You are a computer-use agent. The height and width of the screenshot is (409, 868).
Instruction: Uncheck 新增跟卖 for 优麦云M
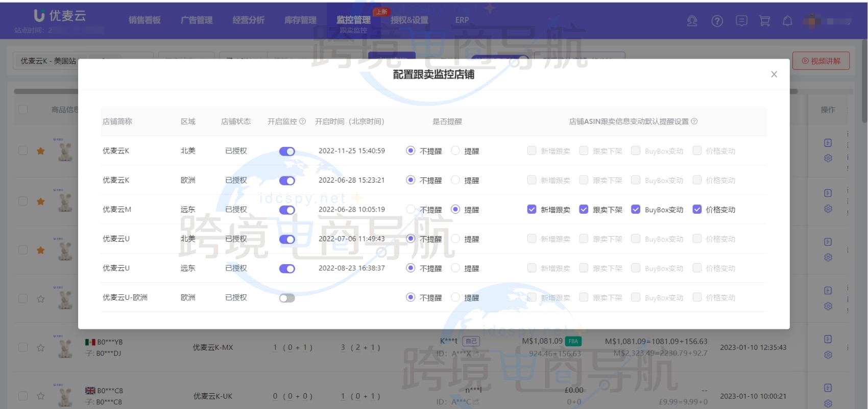[532, 209]
